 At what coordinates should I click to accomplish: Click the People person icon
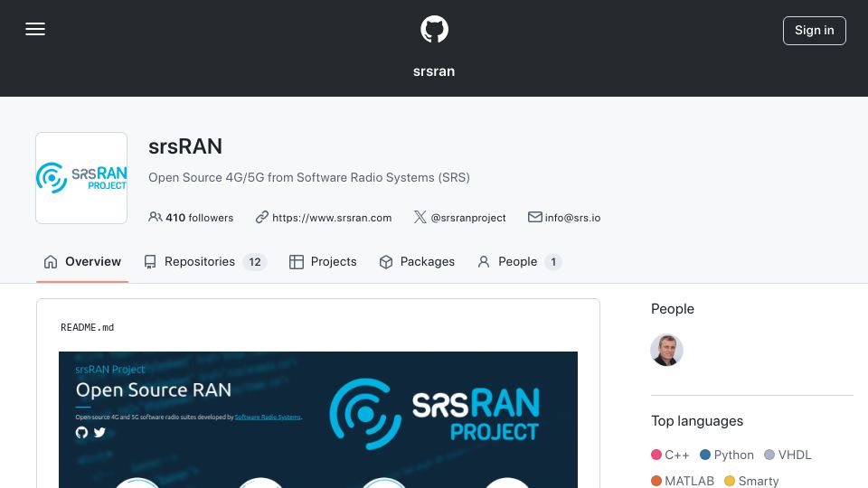coord(484,262)
